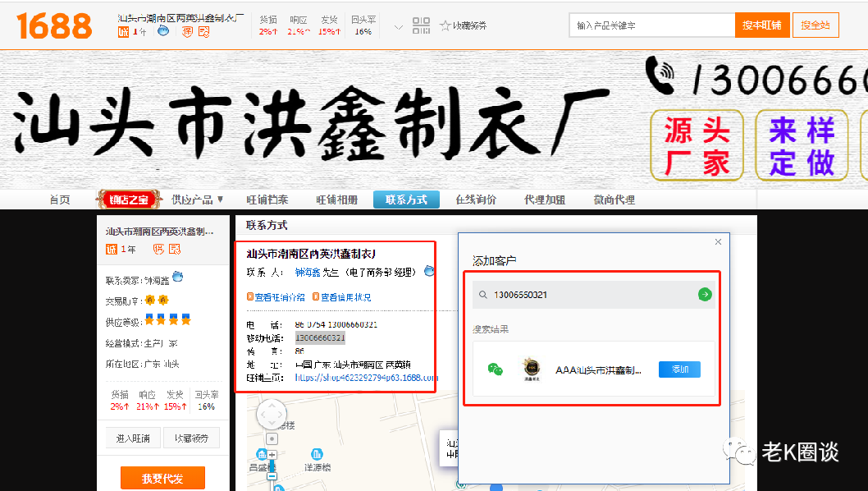Viewport: 868px width, 491px height.
Task: Open the 旺铺档案 tab
Action: click(267, 200)
